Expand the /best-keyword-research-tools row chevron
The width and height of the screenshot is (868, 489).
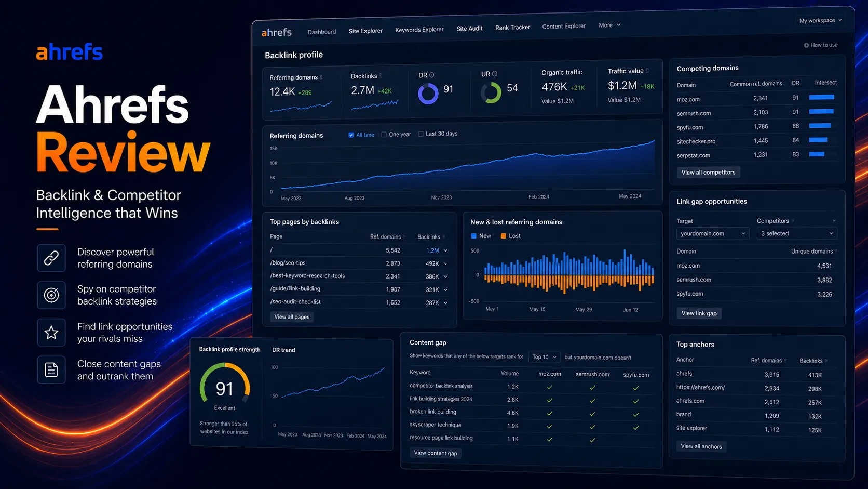(445, 276)
